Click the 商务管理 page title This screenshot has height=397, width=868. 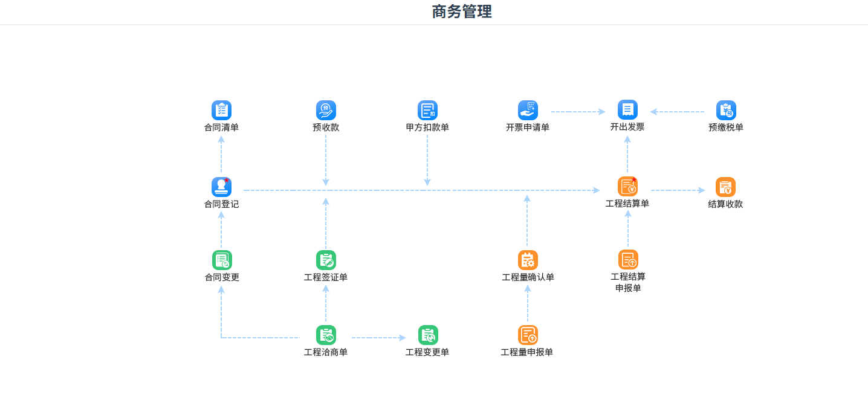tap(462, 11)
